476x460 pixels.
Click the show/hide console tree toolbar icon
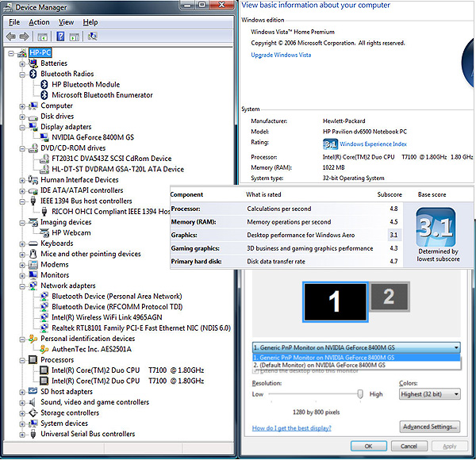point(43,37)
